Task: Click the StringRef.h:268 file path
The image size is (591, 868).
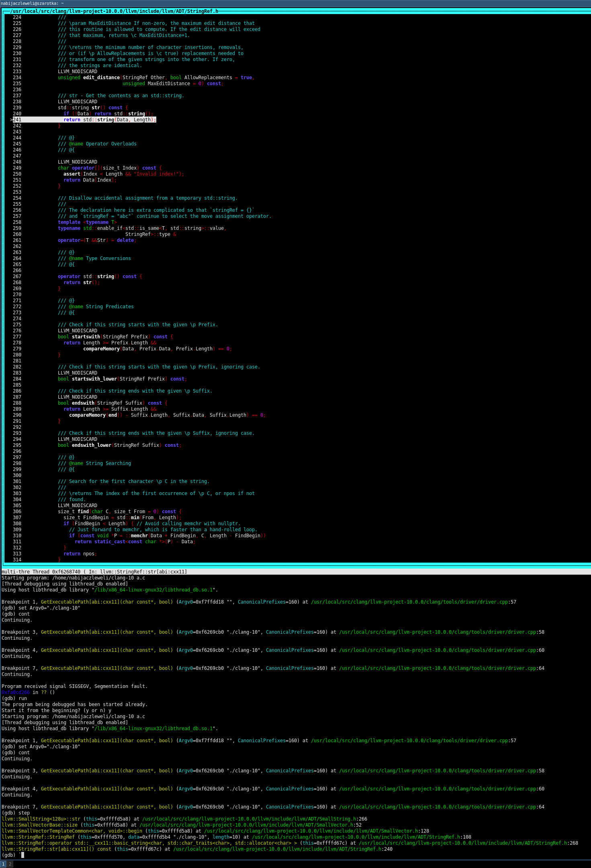Action: click(468, 843)
